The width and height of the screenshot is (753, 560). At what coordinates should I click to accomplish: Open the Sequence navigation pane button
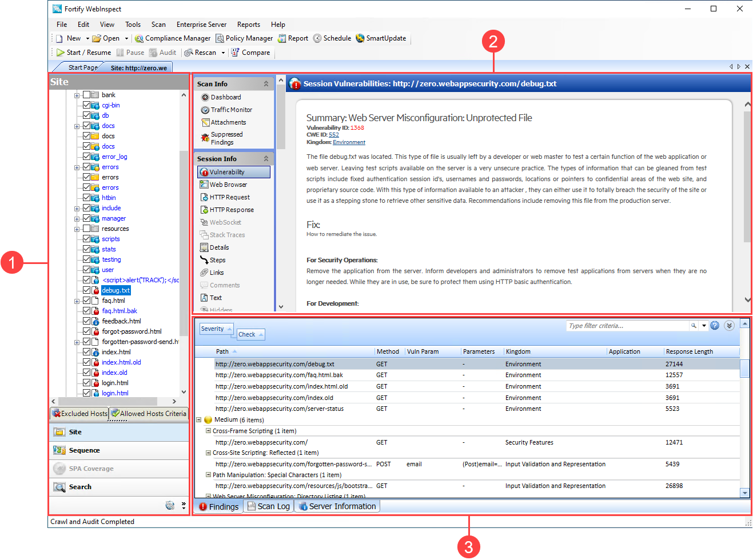(84, 450)
